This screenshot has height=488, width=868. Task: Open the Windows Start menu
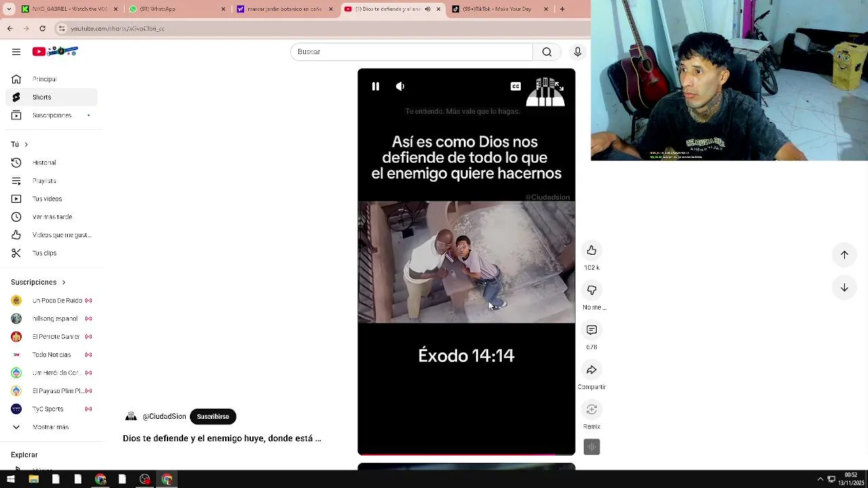coord(10,479)
